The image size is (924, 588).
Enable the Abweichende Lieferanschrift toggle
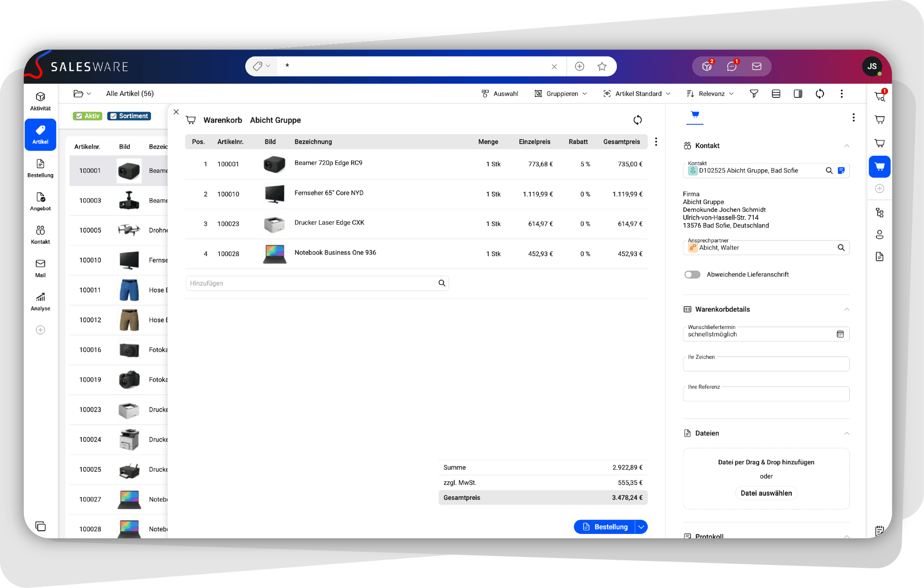[x=692, y=274]
